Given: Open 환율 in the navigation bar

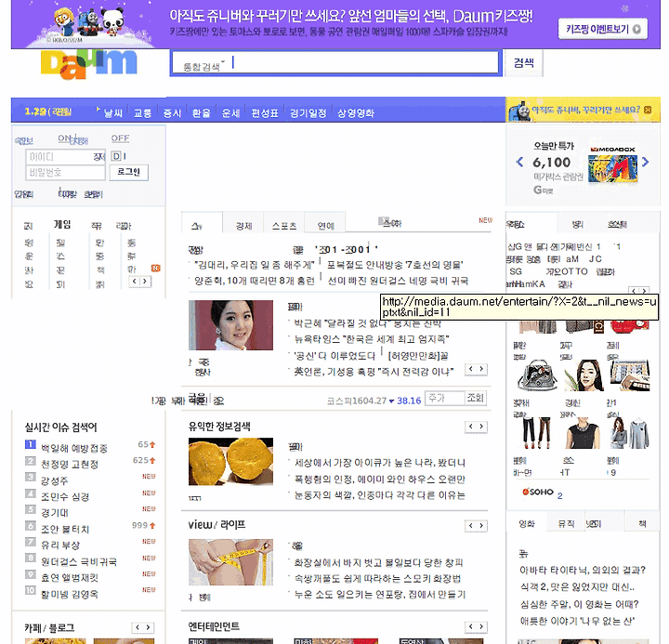Looking at the screenshot, I should [x=202, y=113].
